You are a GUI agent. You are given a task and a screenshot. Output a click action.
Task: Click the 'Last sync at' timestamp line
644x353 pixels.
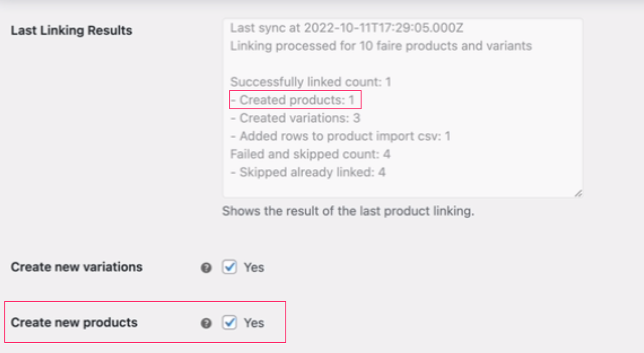coord(346,28)
